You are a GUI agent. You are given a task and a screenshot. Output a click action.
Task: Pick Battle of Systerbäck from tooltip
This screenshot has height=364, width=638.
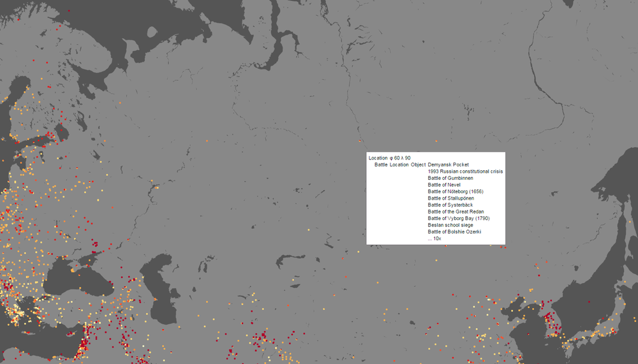450,205
